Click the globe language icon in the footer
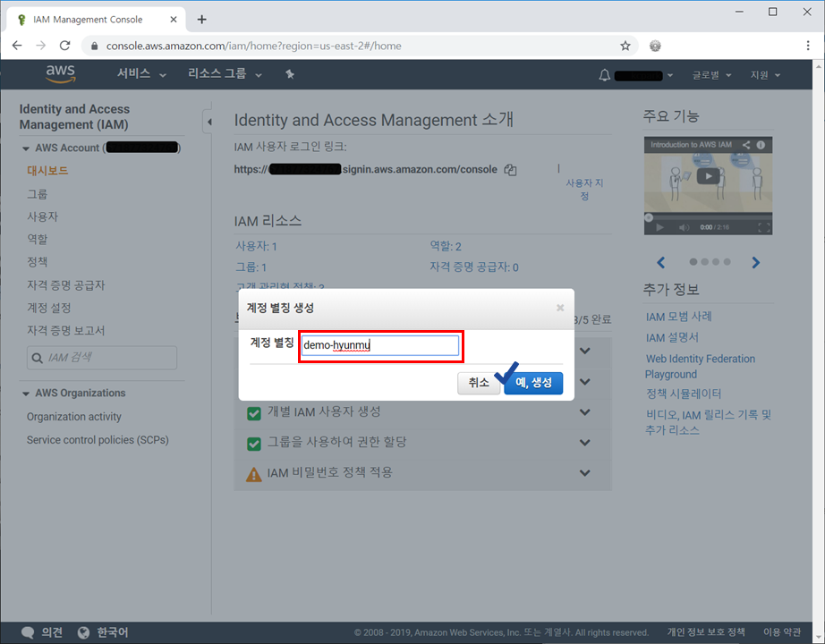The width and height of the screenshot is (825, 644). click(83, 632)
